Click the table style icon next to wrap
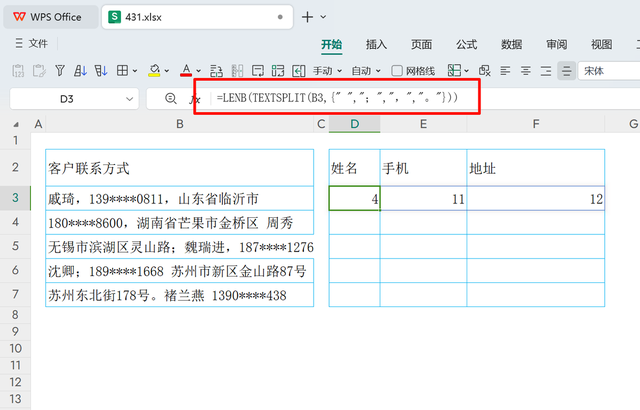The height and width of the screenshot is (410, 640). pos(278,71)
